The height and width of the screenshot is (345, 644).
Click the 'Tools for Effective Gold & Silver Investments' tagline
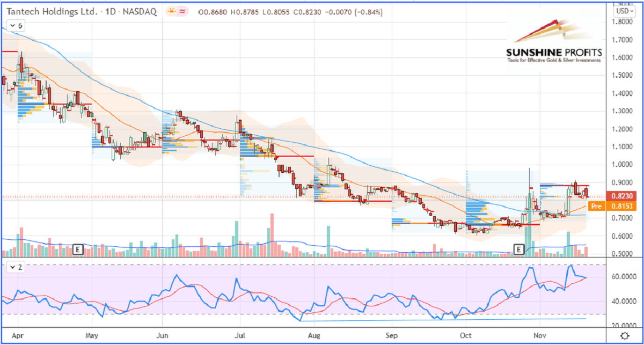coord(554,60)
